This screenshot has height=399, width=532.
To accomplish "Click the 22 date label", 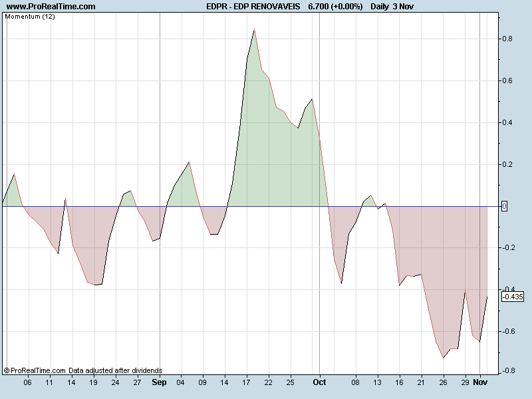I will (269, 383).
